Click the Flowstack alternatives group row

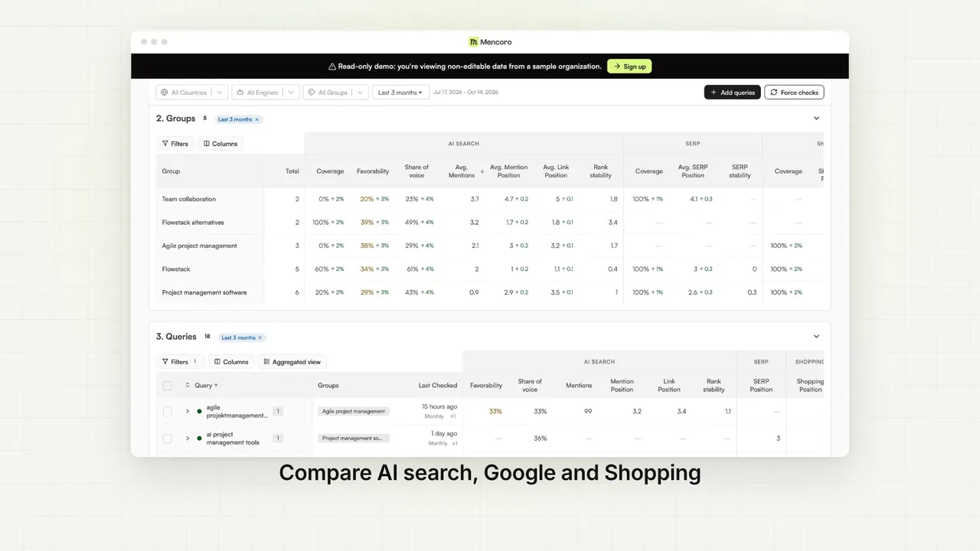[490, 223]
